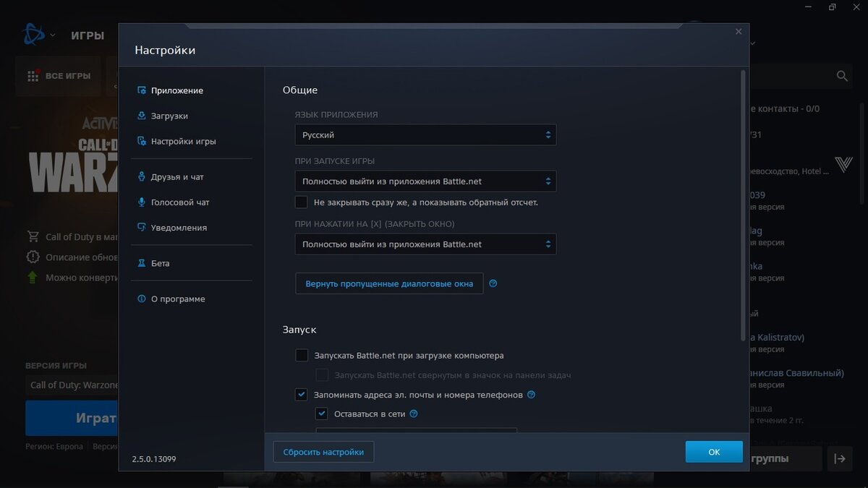The image size is (868, 488).
Task: Click the Друзья и чат person icon
Action: pos(142,176)
